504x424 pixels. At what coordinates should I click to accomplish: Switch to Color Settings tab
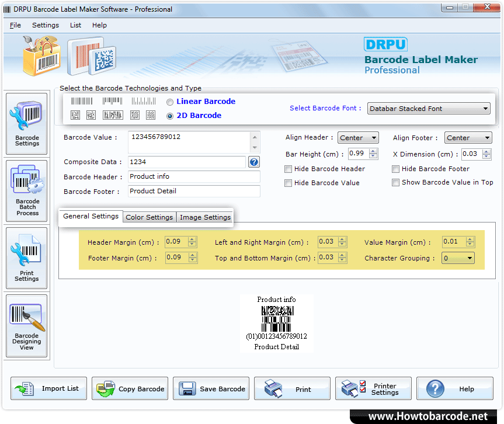[149, 218]
